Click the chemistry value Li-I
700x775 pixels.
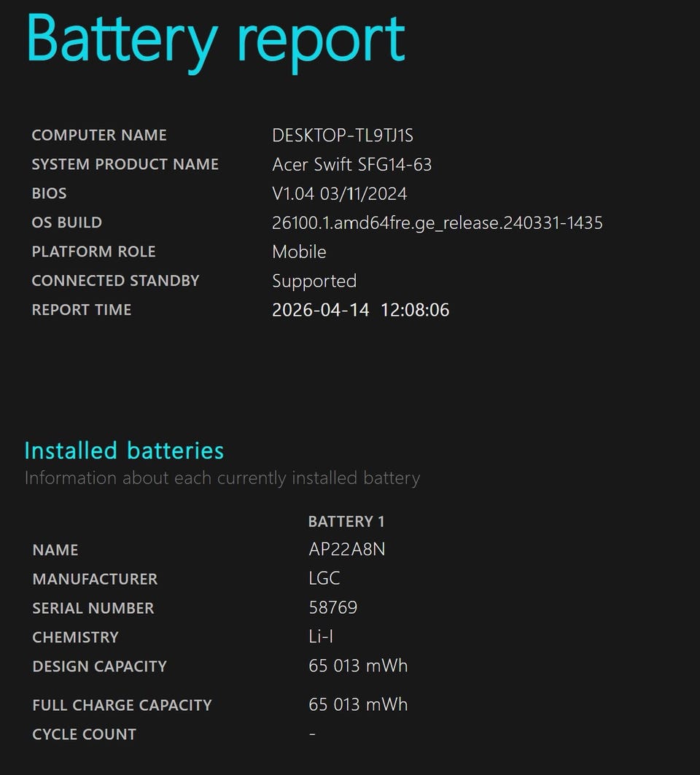point(321,637)
